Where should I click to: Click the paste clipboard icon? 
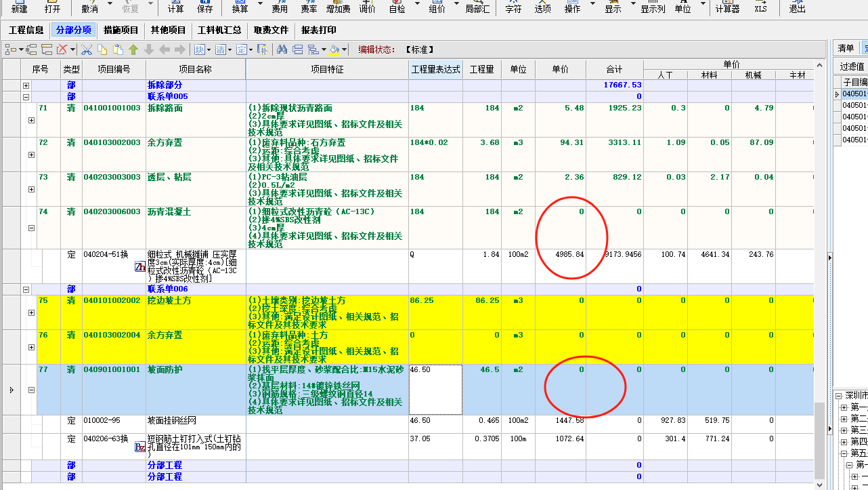[x=118, y=49]
